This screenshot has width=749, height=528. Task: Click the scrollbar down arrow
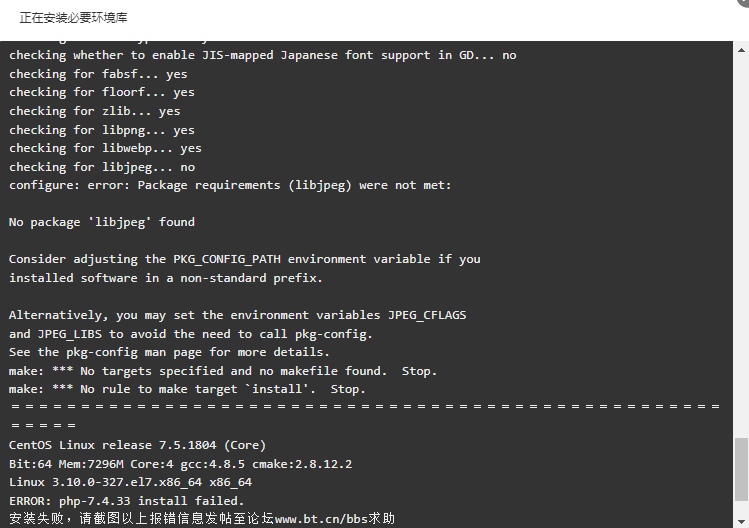click(741, 521)
